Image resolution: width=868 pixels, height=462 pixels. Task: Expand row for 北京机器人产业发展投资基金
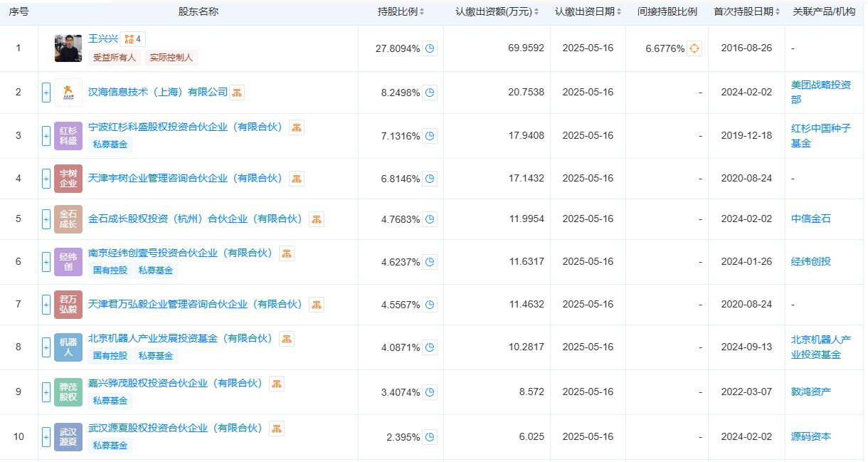(46, 347)
